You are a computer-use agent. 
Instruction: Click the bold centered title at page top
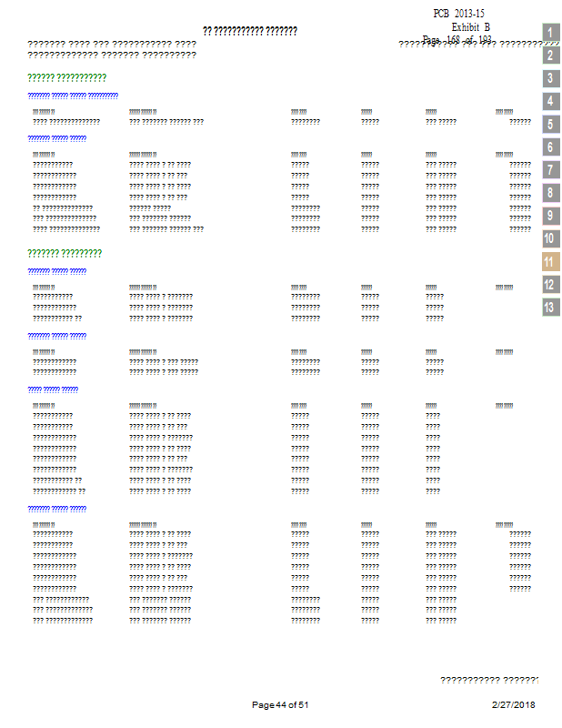pyautogui.click(x=250, y=31)
